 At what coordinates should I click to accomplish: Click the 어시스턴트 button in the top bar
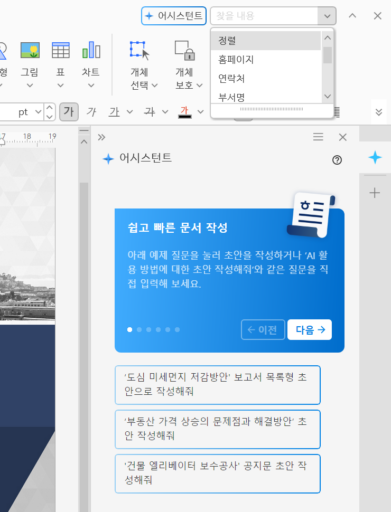pyautogui.click(x=174, y=16)
